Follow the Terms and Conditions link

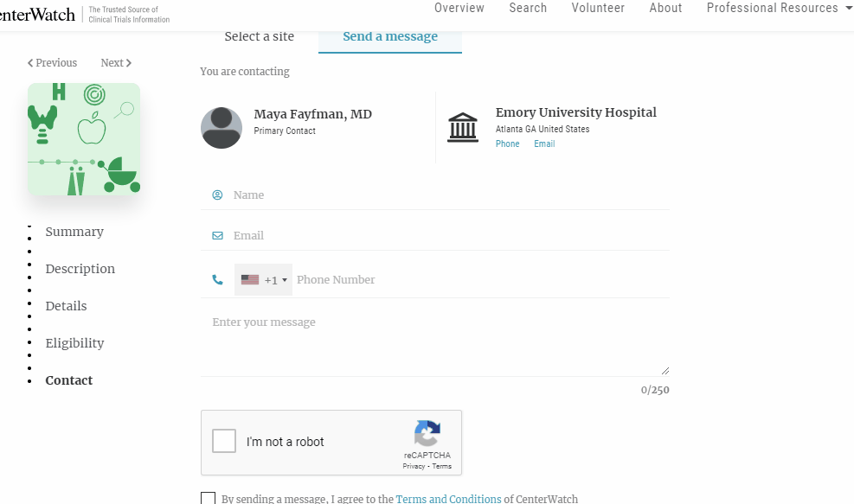448,498
